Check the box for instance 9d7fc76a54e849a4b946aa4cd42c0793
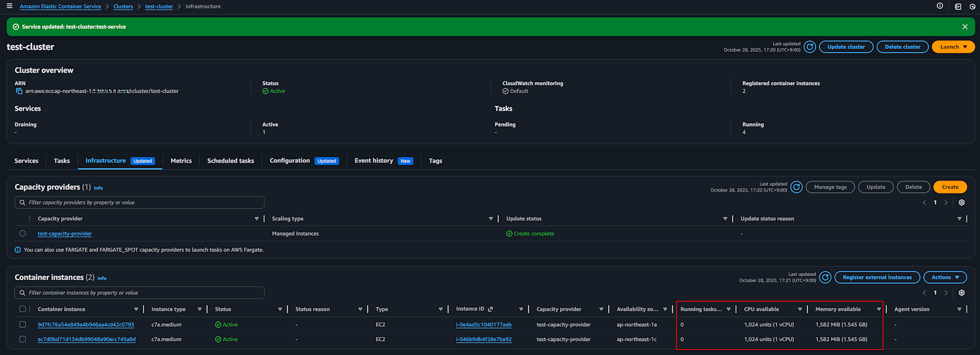 [23, 325]
